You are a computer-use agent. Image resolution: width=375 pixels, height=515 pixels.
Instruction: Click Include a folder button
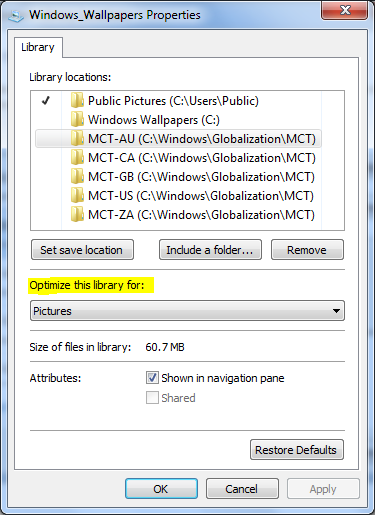pyautogui.click(x=210, y=250)
